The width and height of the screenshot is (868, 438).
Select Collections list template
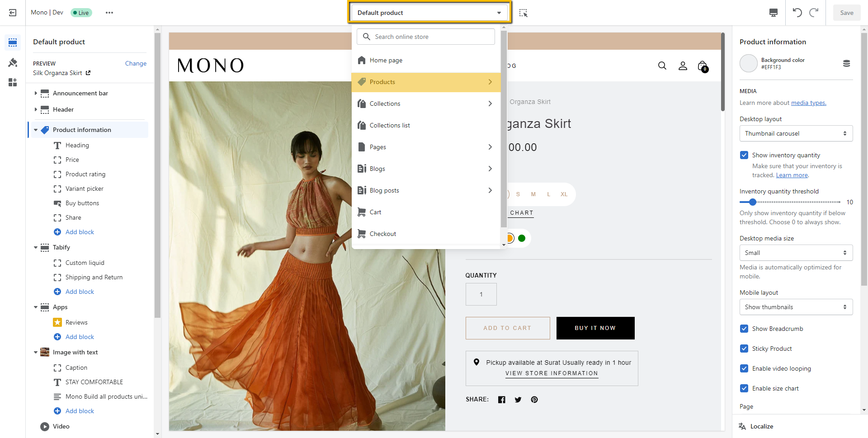426,125
